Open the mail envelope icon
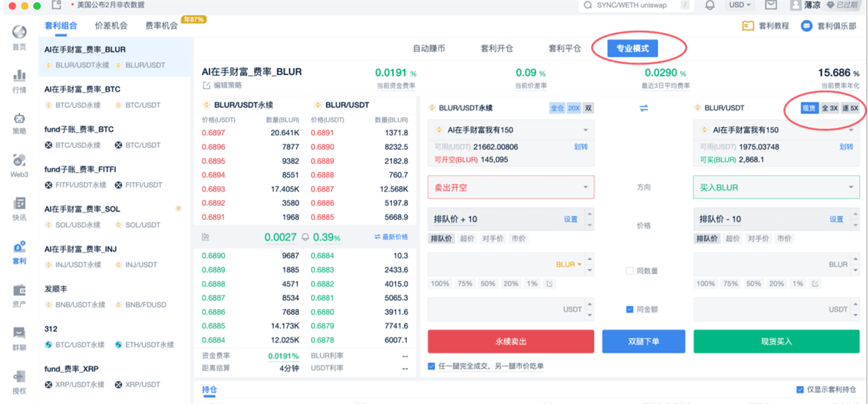868x404 pixels. click(770, 5)
